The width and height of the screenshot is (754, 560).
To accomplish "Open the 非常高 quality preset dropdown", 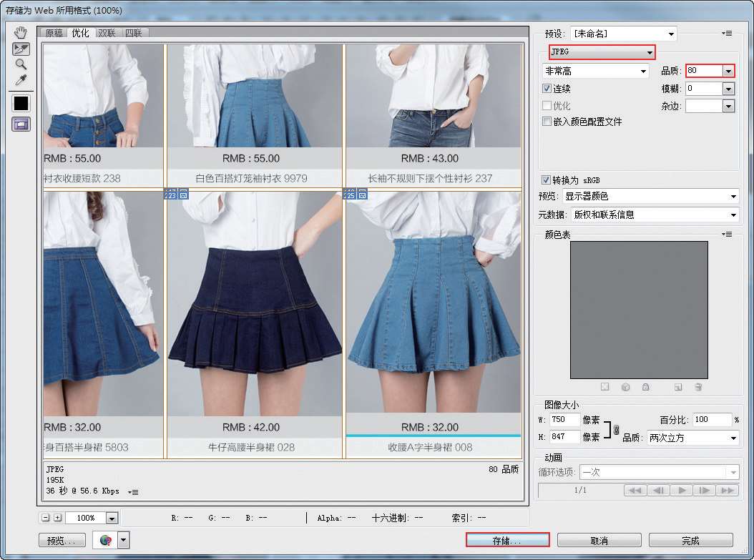I will pos(595,71).
